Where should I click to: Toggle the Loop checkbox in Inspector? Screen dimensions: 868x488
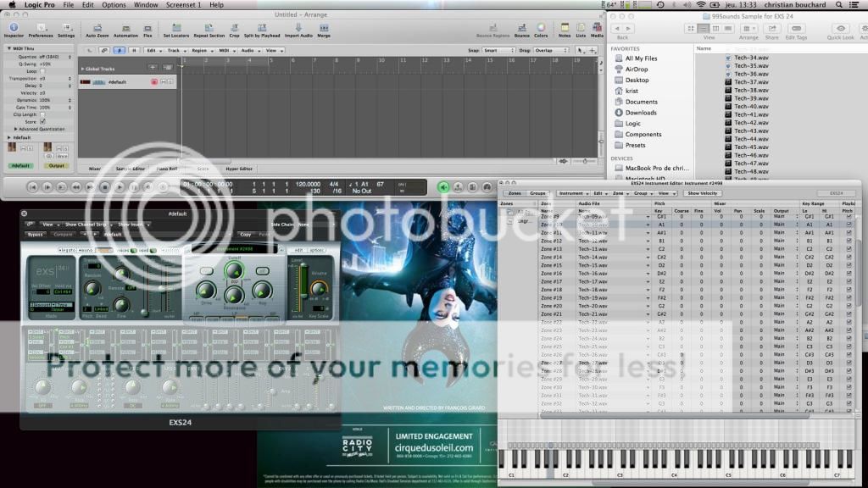[x=43, y=70]
